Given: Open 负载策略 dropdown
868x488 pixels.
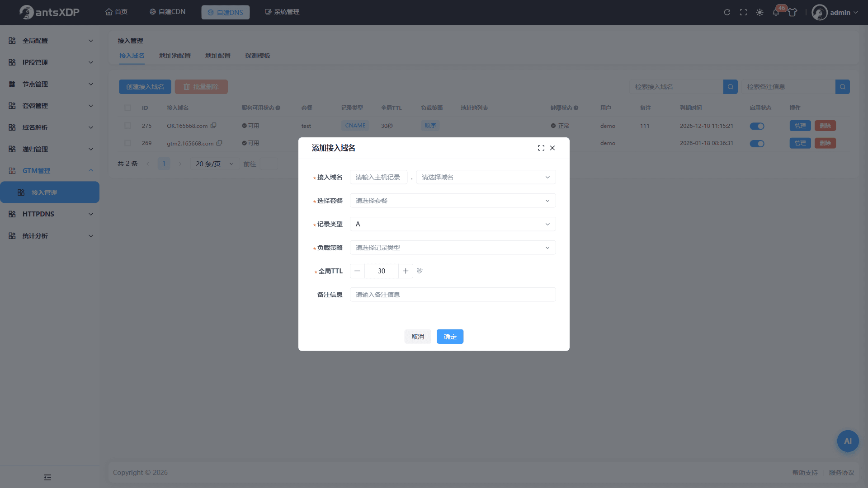Looking at the screenshot, I should click(453, 248).
